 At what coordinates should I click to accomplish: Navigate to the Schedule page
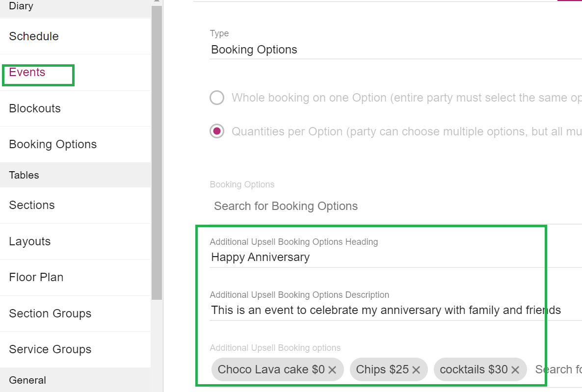(x=33, y=36)
